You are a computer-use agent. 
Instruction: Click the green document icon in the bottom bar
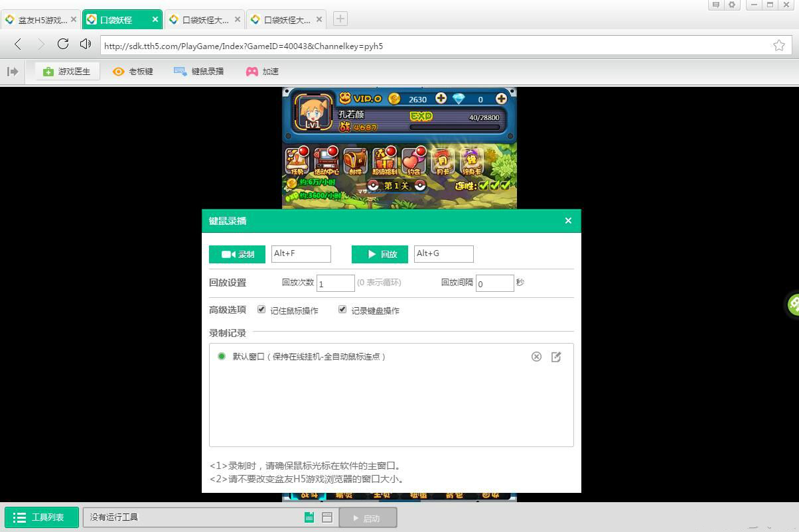coord(309,517)
